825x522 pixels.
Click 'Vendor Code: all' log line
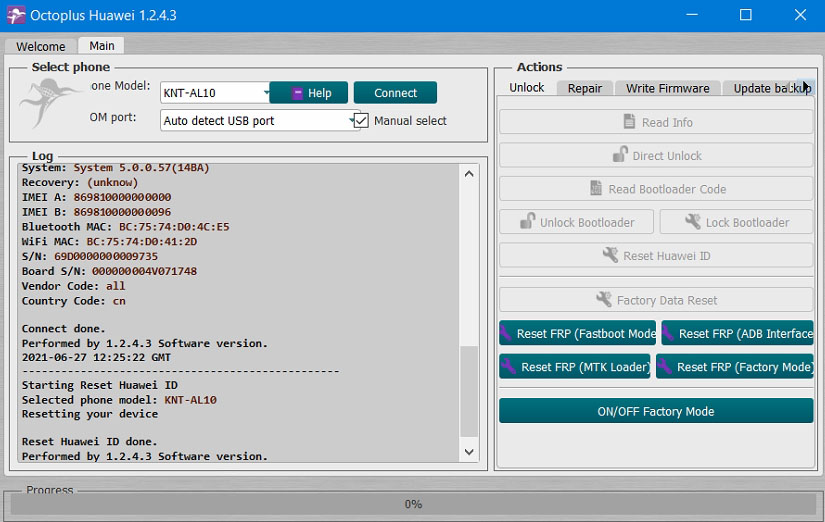click(x=74, y=286)
